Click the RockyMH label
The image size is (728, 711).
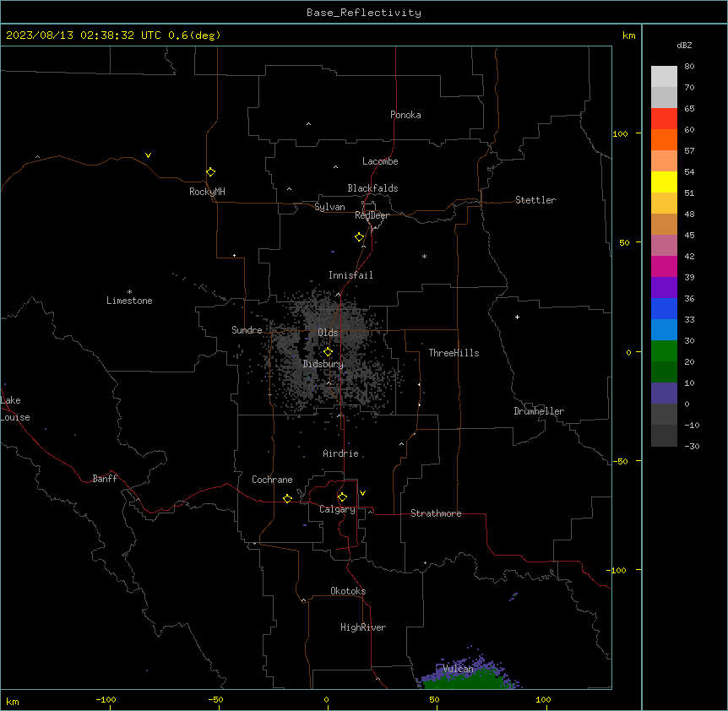tap(207, 192)
